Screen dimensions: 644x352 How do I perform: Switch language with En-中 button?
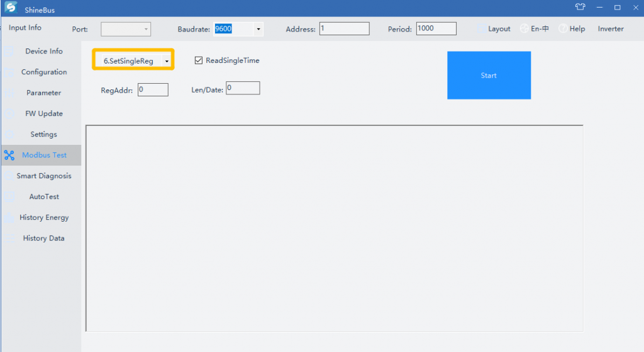tap(535, 29)
